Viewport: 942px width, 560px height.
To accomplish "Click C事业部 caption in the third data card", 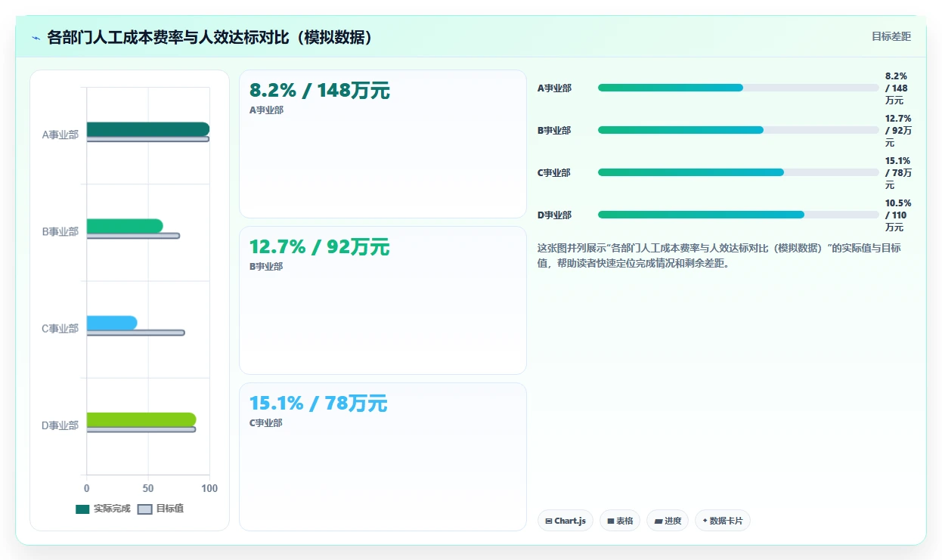I will pos(266,422).
